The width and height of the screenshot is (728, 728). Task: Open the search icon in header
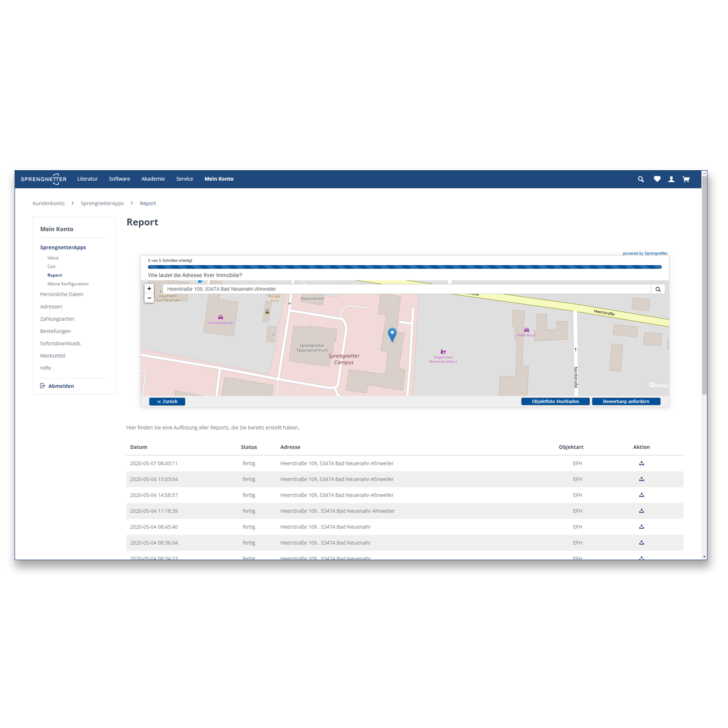tap(641, 179)
